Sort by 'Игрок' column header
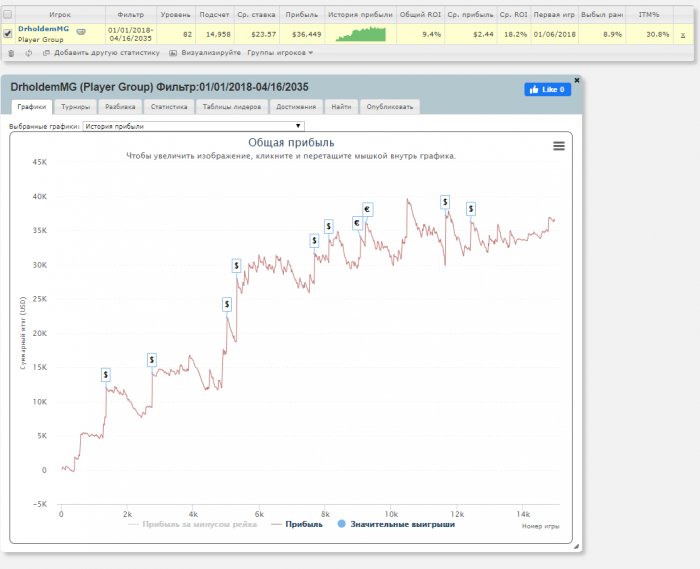Image resolution: width=700 pixels, height=569 pixels. tap(60, 15)
